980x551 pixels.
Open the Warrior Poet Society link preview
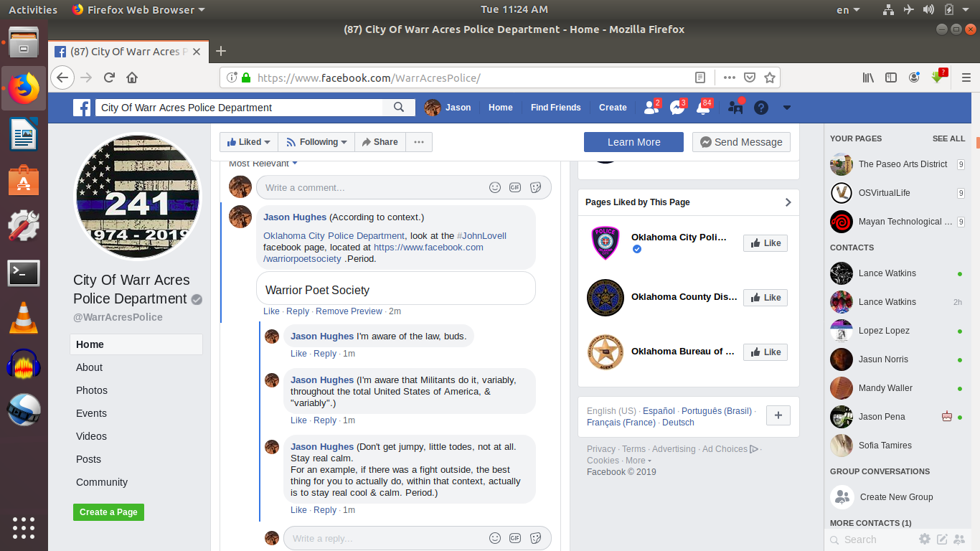point(396,290)
